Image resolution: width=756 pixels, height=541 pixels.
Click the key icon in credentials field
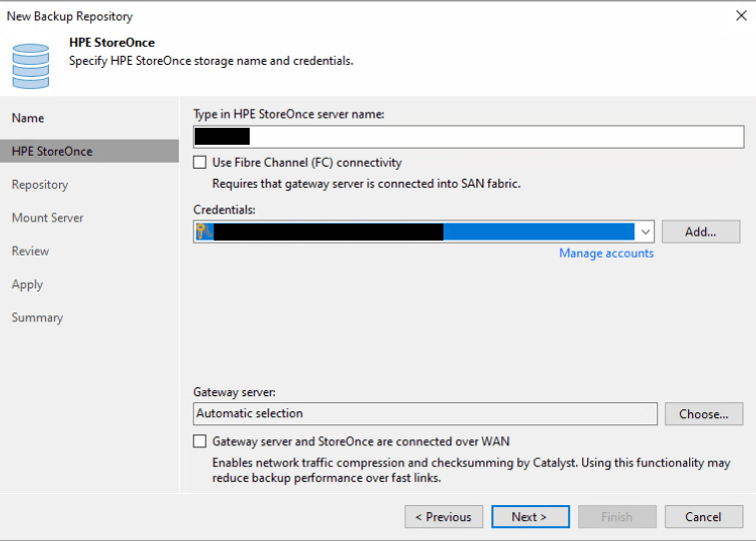203,232
